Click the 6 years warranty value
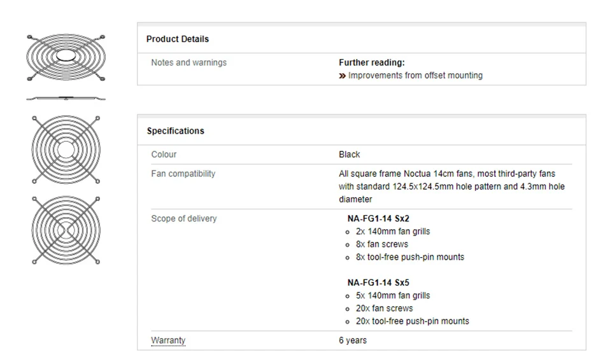The width and height of the screenshot is (605, 364). (x=353, y=340)
